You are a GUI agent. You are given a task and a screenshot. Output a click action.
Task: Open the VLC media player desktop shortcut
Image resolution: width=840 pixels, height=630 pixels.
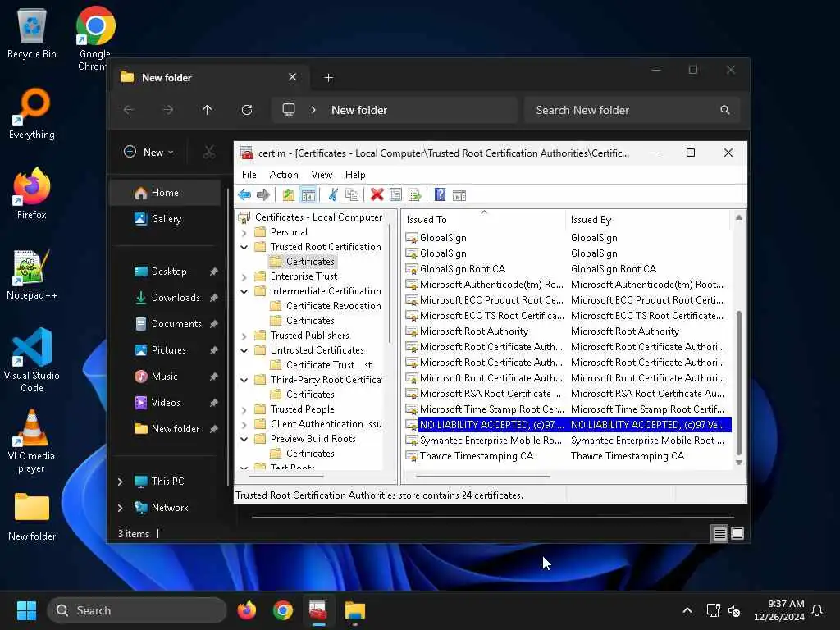tap(32, 441)
